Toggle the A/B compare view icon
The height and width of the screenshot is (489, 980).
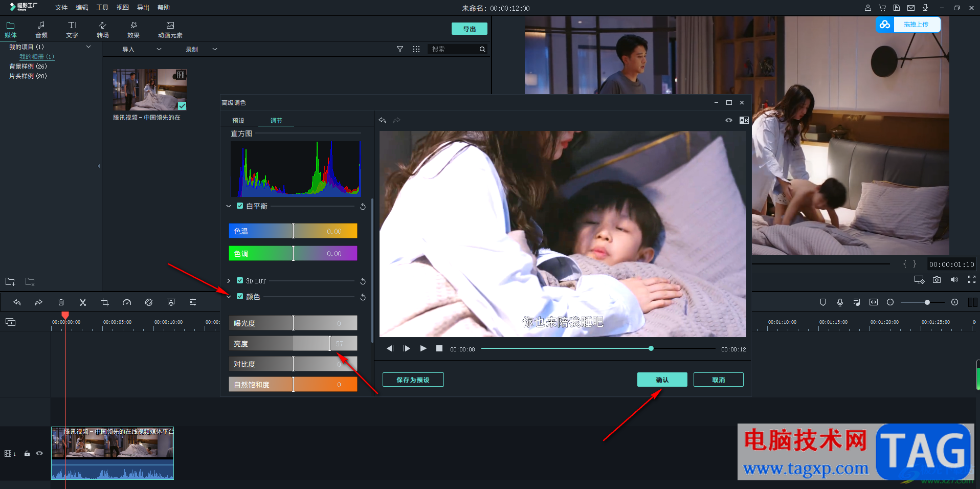point(744,120)
